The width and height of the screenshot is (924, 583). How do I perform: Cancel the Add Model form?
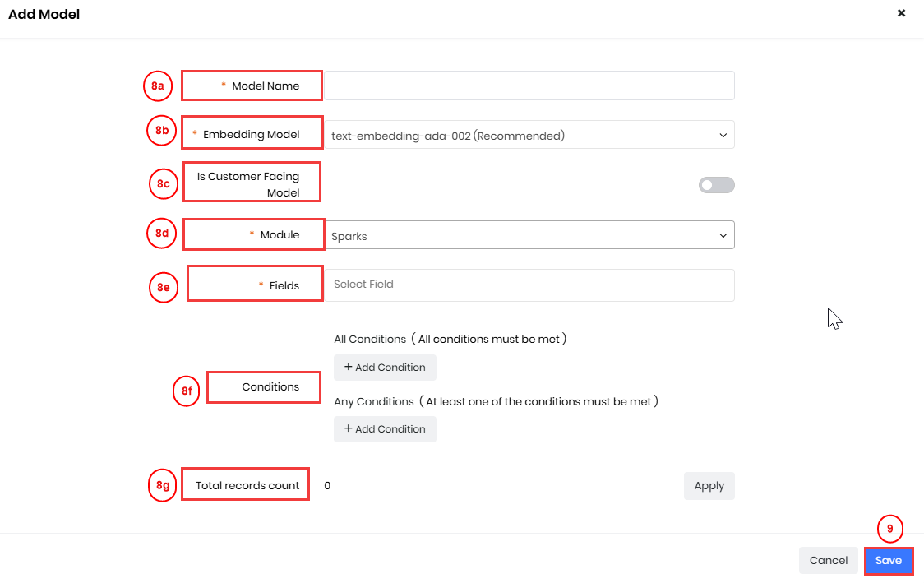828,561
